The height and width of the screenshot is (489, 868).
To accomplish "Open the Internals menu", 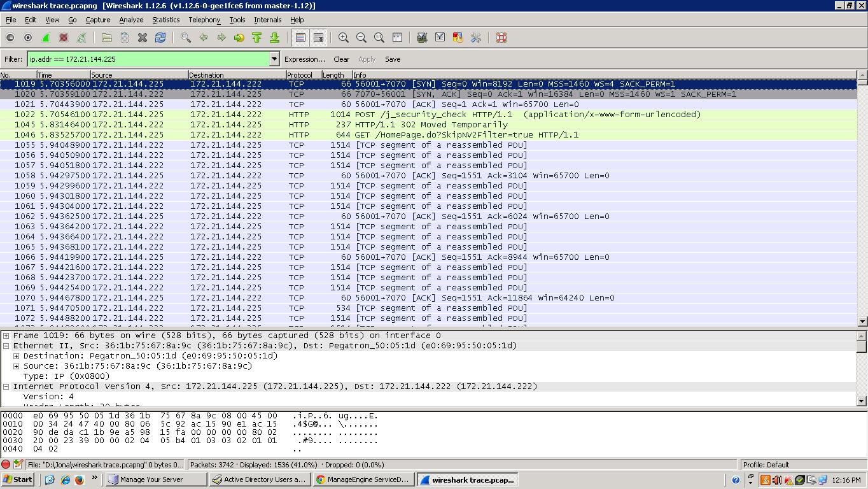I will pos(267,20).
